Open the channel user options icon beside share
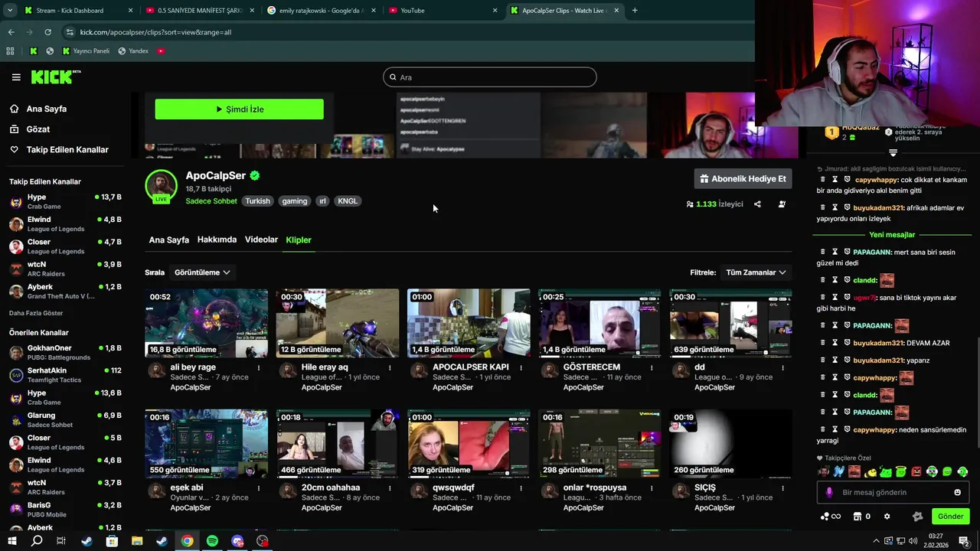Image resolution: width=980 pixels, height=551 pixels. point(782,204)
